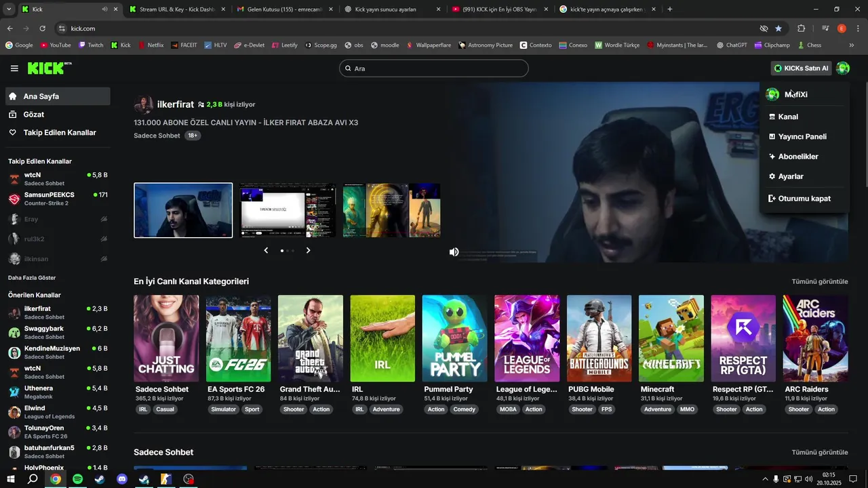Open offline channel Eray row
868x488 pixels.
(57, 219)
